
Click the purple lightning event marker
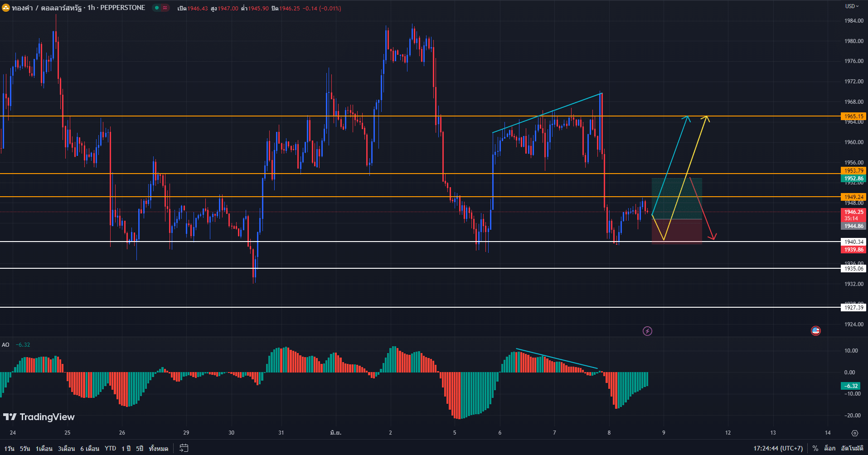click(x=647, y=331)
